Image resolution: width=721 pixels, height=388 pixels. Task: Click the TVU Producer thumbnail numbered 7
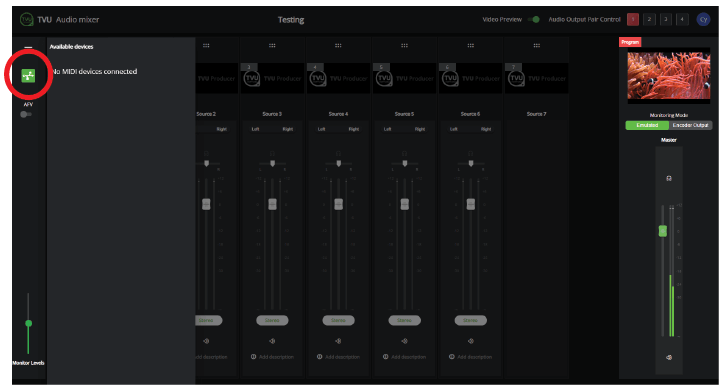coord(537,79)
